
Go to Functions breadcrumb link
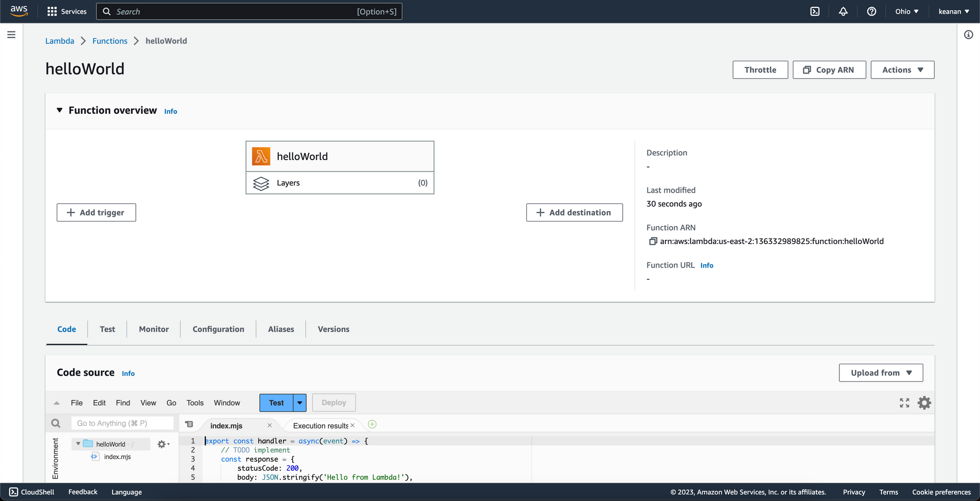click(110, 41)
